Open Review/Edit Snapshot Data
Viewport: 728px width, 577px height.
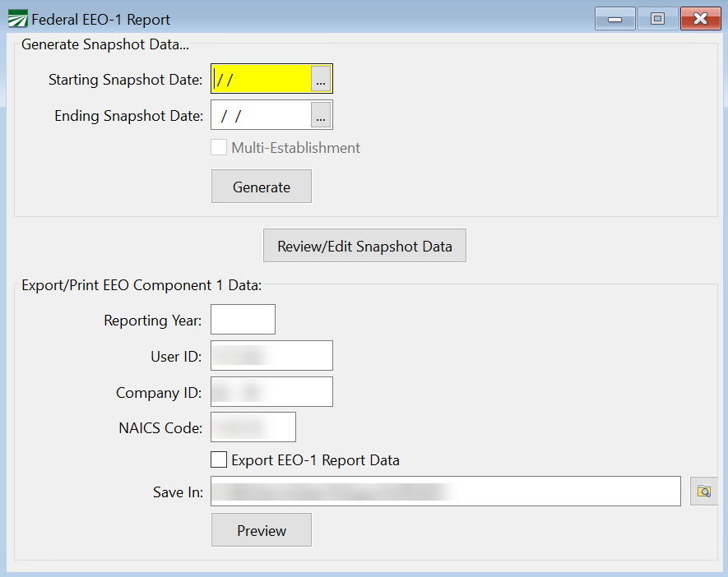(x=364, y=246)
